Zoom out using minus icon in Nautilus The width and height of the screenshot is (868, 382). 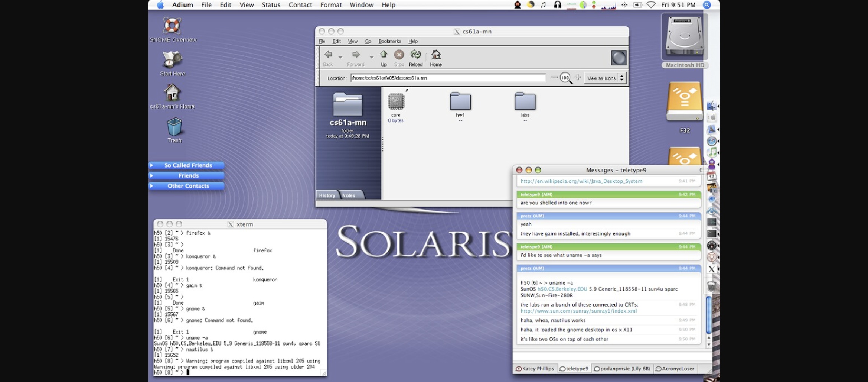tap(554, 78)
